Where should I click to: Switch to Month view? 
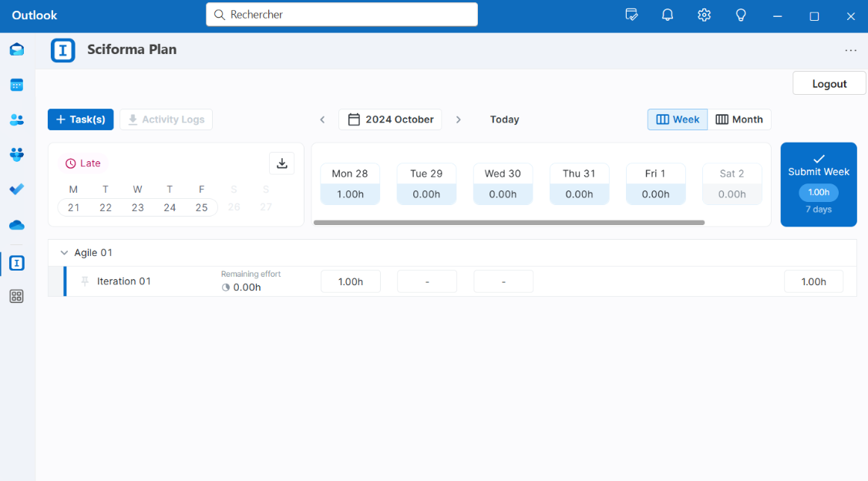click(x=739, y=119)
